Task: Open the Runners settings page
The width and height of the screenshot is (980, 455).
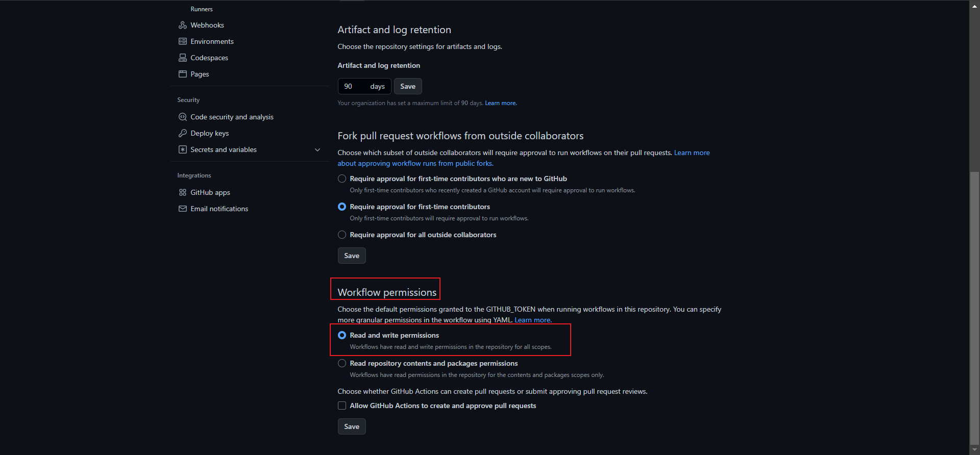Action: click(x=202, y=9)
